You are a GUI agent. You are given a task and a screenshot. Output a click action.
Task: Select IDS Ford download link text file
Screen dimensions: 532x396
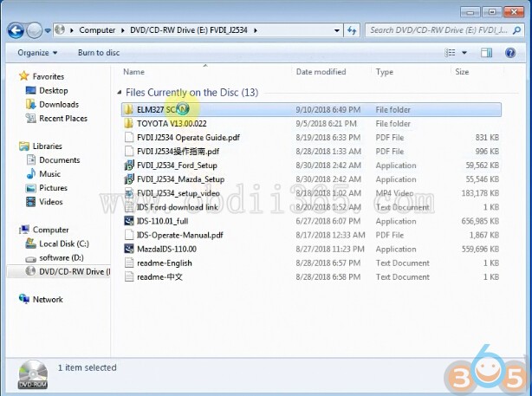(177, 207)
